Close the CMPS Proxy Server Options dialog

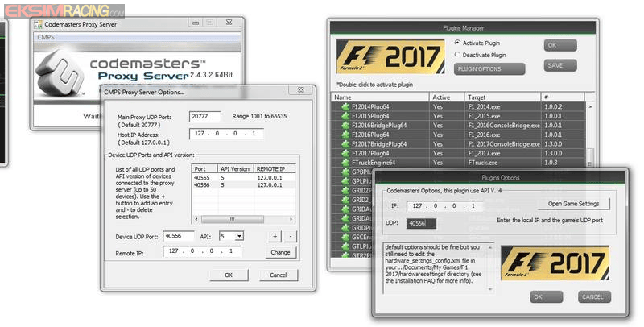[x=301, y=90]
